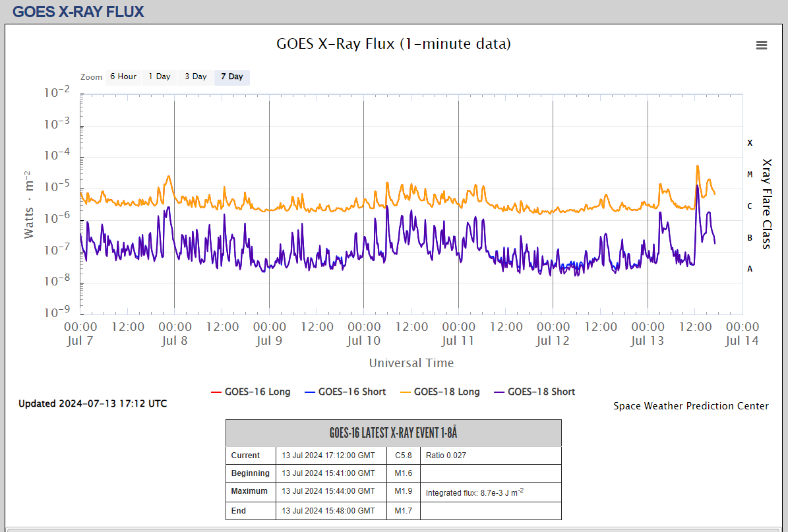Switch zoom to 1 Day
This screenshot has width=788, height=532.
click(159, 76)
